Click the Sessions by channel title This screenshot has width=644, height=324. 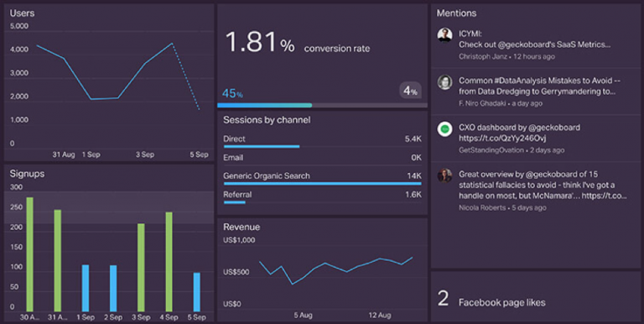point(267,120)
